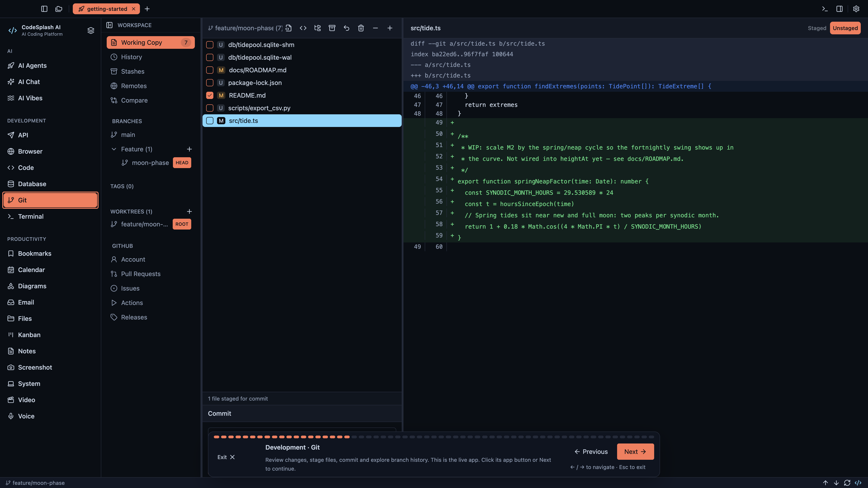Click the layers stack icon beside CodeSplash AI

[x=91, y=31]
